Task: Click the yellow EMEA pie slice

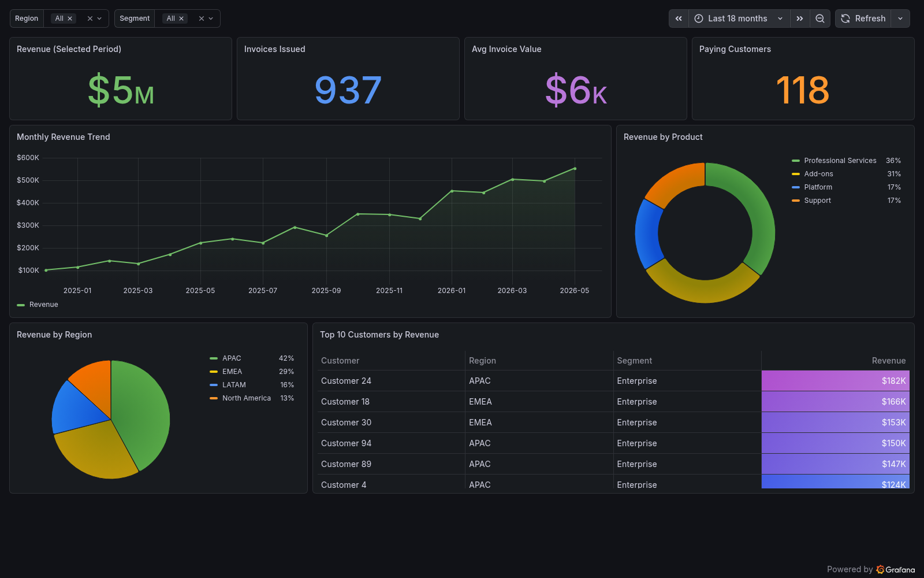Action: pos(98,451)
